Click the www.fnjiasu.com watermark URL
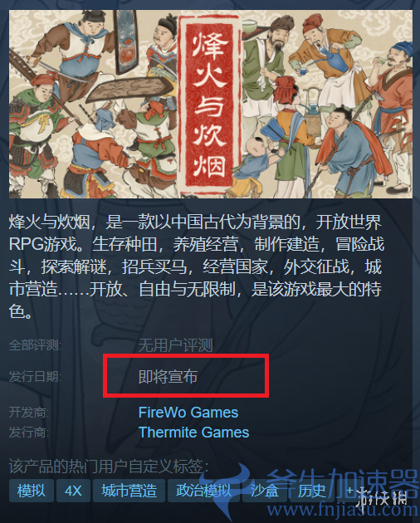 click(x=342, y=510)
